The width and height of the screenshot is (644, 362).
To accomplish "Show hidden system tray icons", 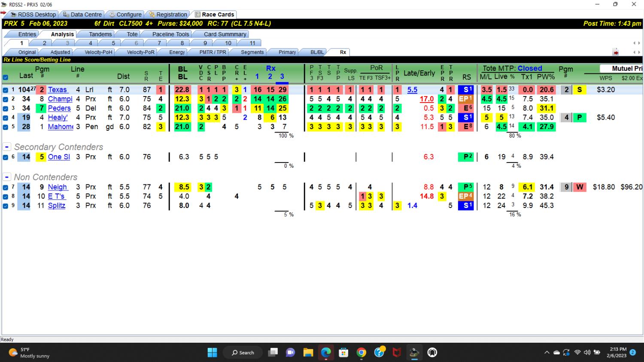I will pyautogui.click(x=547, y=353).
